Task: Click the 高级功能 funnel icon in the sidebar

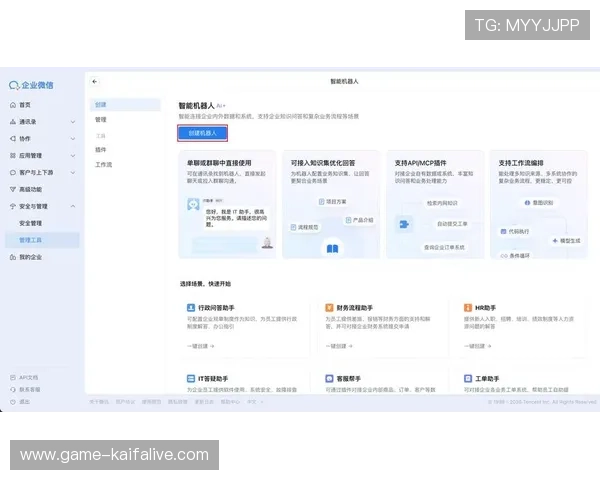Action: tap(13, 189)
